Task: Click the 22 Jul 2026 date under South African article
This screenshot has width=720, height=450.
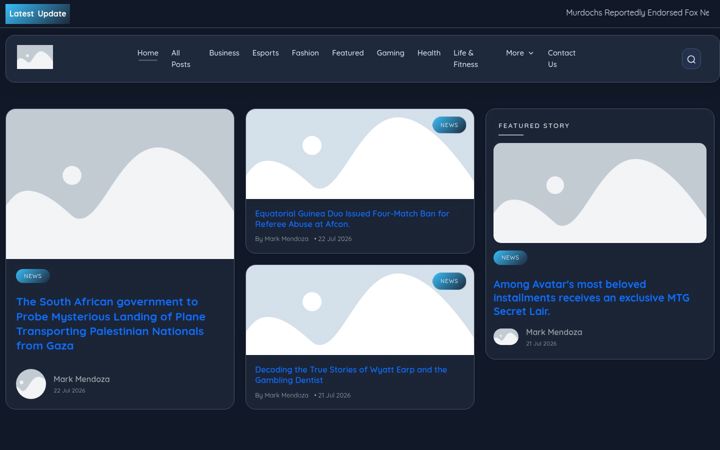Action: [69, 391]
